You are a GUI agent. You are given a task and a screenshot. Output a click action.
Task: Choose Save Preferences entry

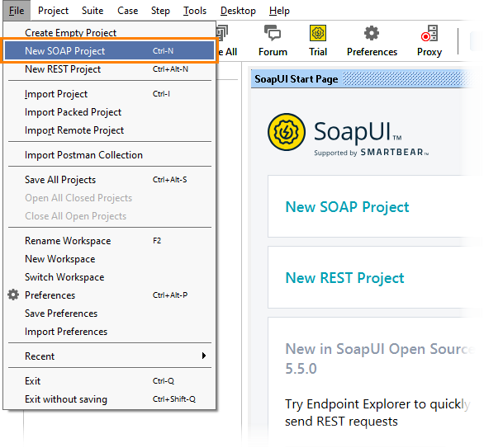pos(110,314)
